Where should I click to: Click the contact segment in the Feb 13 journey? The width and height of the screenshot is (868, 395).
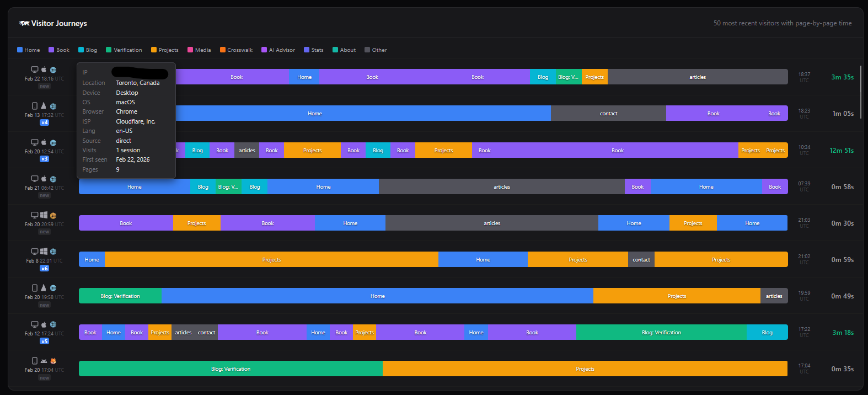point(608,114)
